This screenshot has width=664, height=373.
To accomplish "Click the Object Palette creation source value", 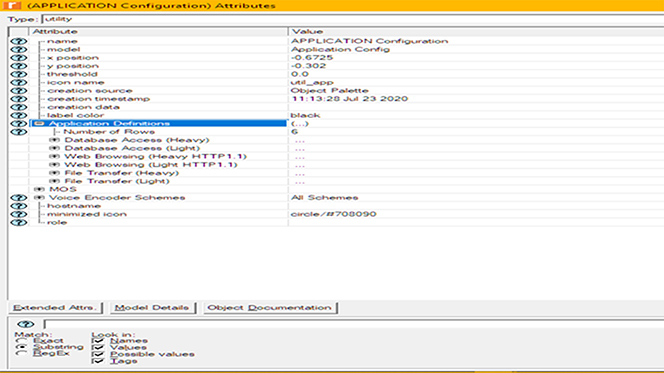I will (329, 91).
